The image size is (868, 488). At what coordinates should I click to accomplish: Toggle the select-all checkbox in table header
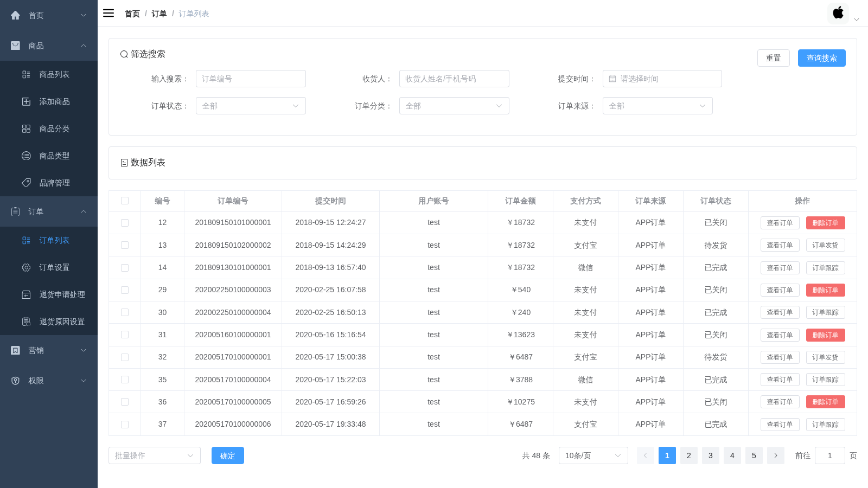pos(125,201)
